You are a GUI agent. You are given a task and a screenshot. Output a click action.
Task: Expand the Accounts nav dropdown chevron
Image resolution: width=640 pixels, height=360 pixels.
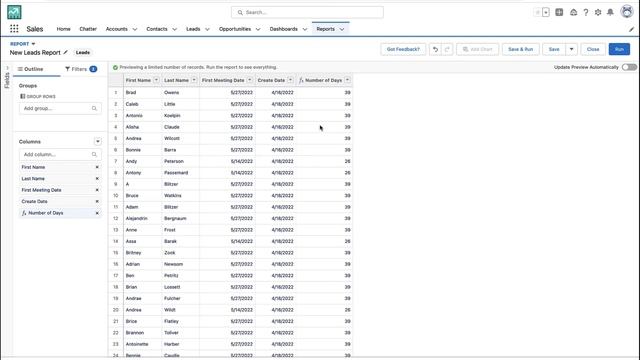pyautogui.click(x=135, y=29)
